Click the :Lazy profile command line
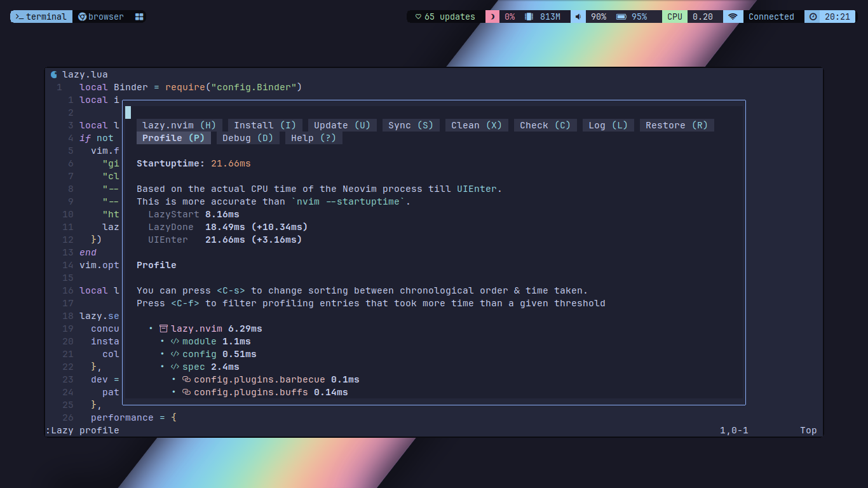868x488 pixels. click(83, 430)
